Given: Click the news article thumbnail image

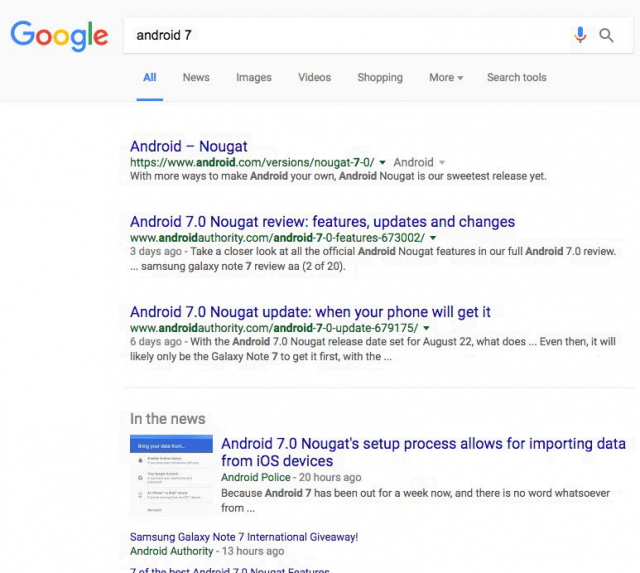Looking at the screenshot, I should coord(171,476).
